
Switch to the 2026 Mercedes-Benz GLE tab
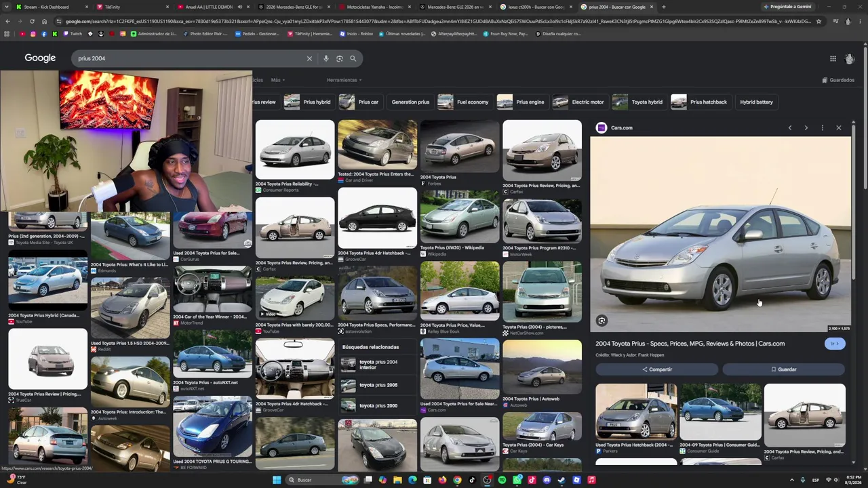pos(294,7)
